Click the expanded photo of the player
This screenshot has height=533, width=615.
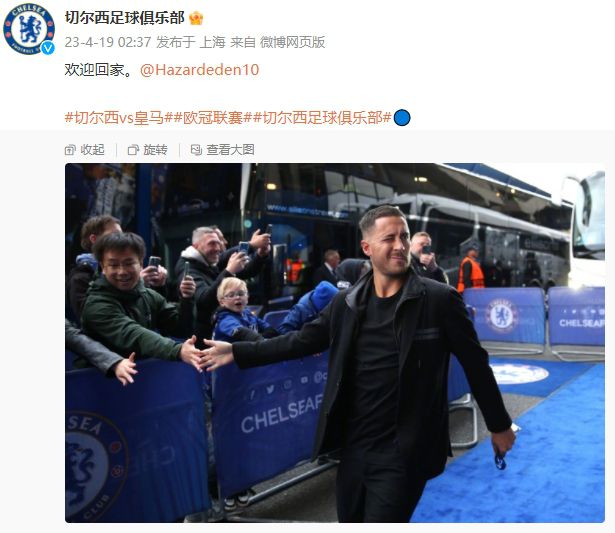(335, 343)
